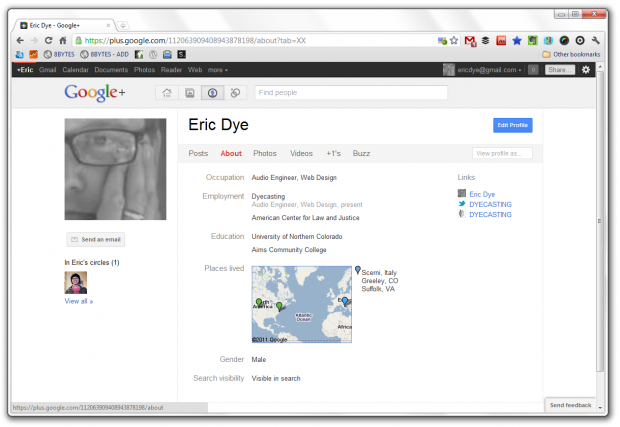Bookmark this page with the star icon
Image resolution: width=620 pixels, height=427 pixels.
pos(454,40)
